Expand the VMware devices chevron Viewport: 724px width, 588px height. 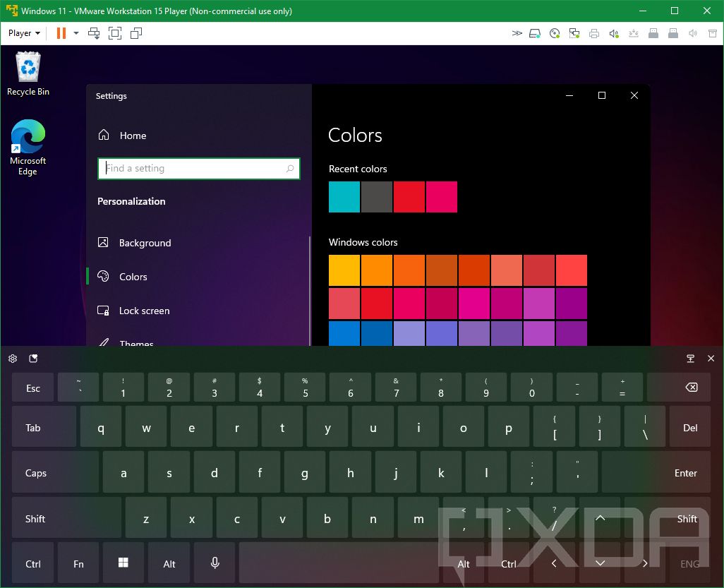pos(517,33)
